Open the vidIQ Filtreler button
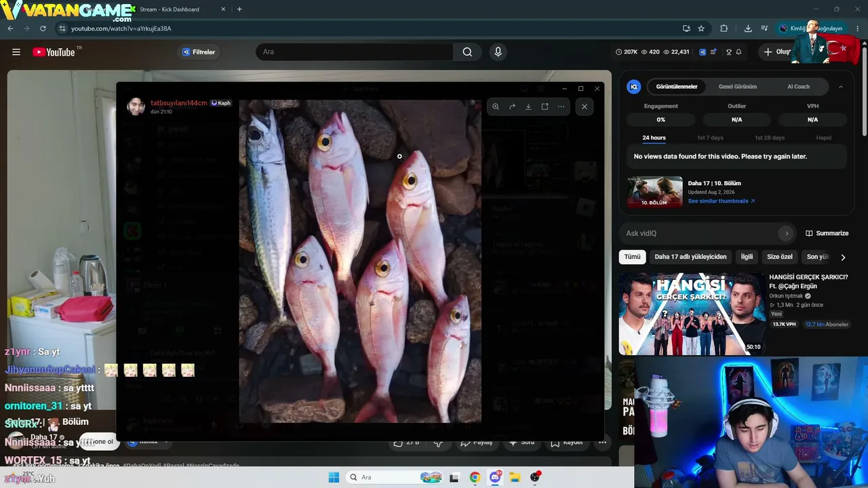 click(198, 52)
